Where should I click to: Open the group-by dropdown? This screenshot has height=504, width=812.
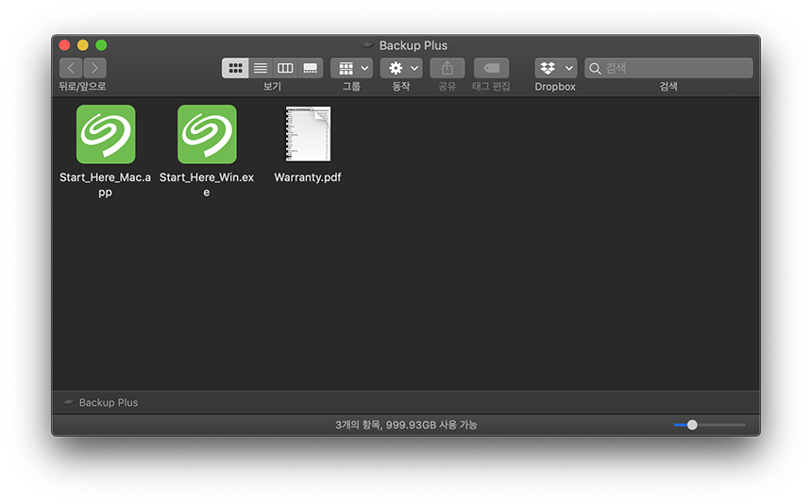click(x=351, y=68)
